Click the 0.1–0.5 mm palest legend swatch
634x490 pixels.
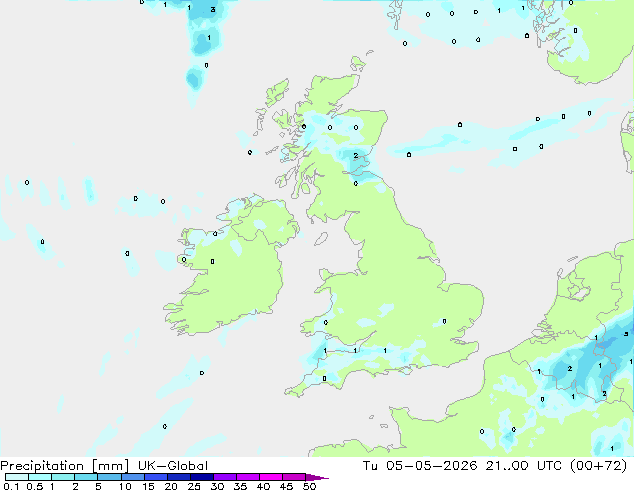pyautogui.click(x=17, y=477)
